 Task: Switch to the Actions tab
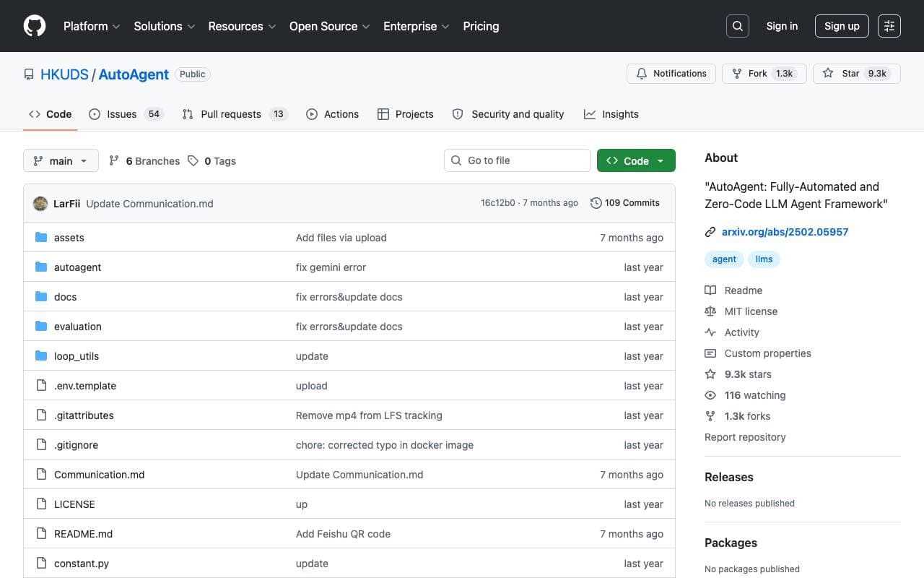coord(332,114)
